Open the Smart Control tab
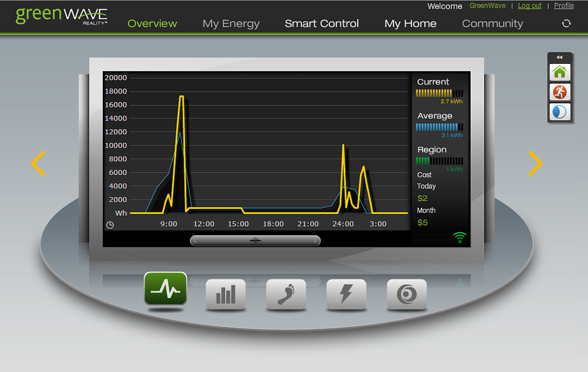The width and height of the screenshot is (588, 372). [322, 24]
